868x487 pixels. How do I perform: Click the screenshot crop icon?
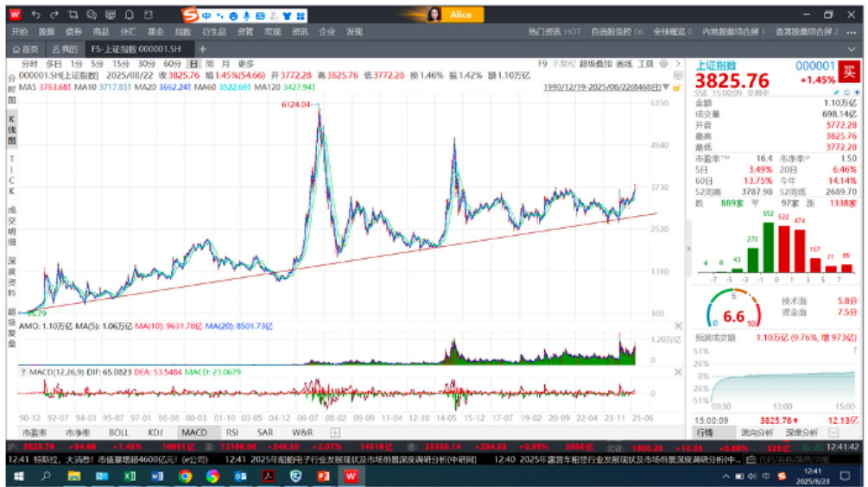point(73,15)
